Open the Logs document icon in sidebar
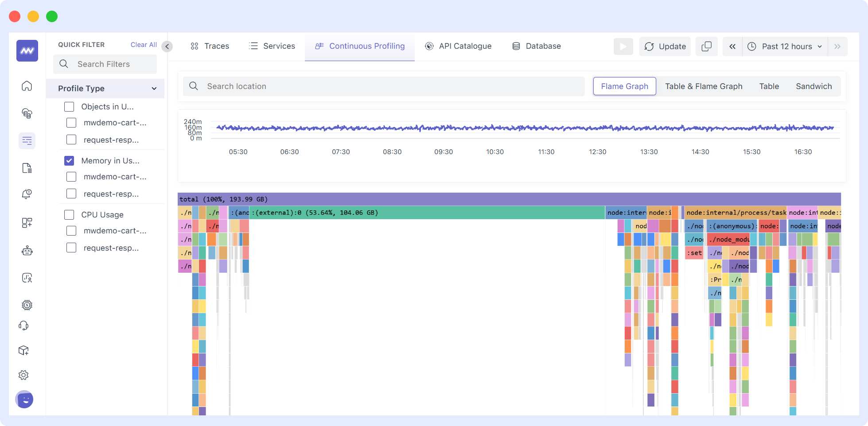Viewport: 868px width, 426px height. pos(27,168)
